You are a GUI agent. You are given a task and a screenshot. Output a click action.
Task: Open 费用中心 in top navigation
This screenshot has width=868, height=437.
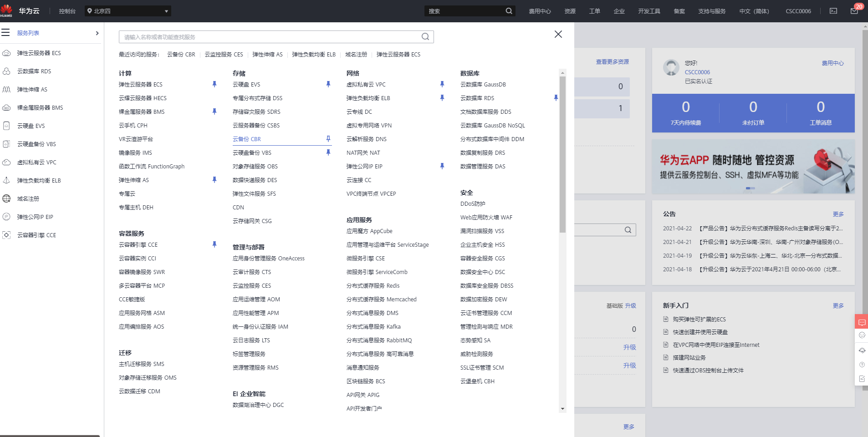click(x=540, y=11)
